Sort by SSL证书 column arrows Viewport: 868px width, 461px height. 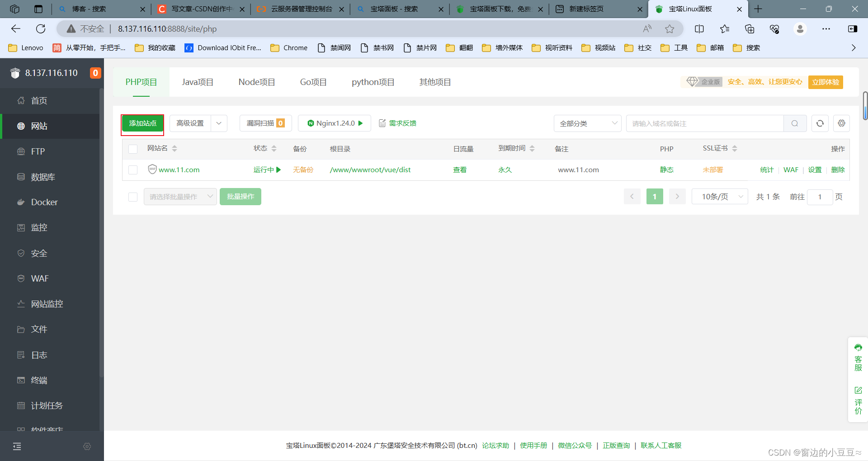coord(735,149)
